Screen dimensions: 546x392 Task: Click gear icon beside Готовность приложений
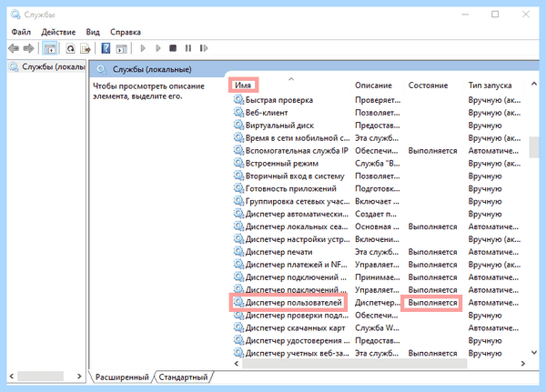tap(238, 188)
